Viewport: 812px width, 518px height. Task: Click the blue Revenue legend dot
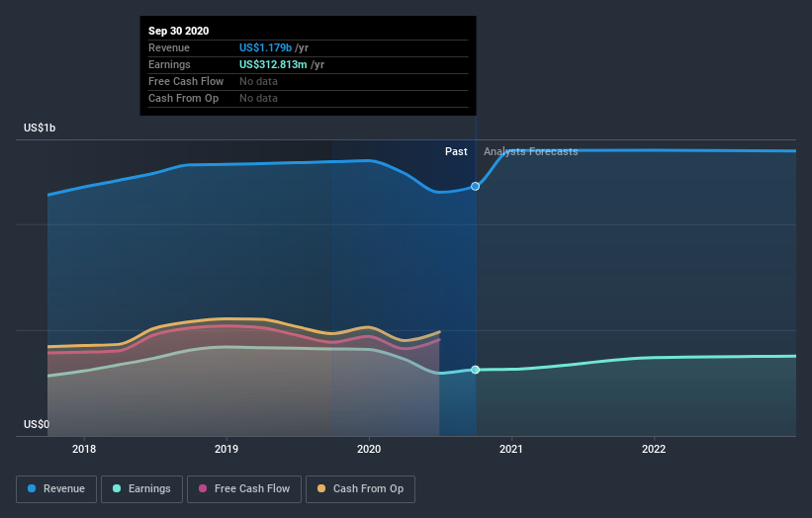click(x=32, y=488)
